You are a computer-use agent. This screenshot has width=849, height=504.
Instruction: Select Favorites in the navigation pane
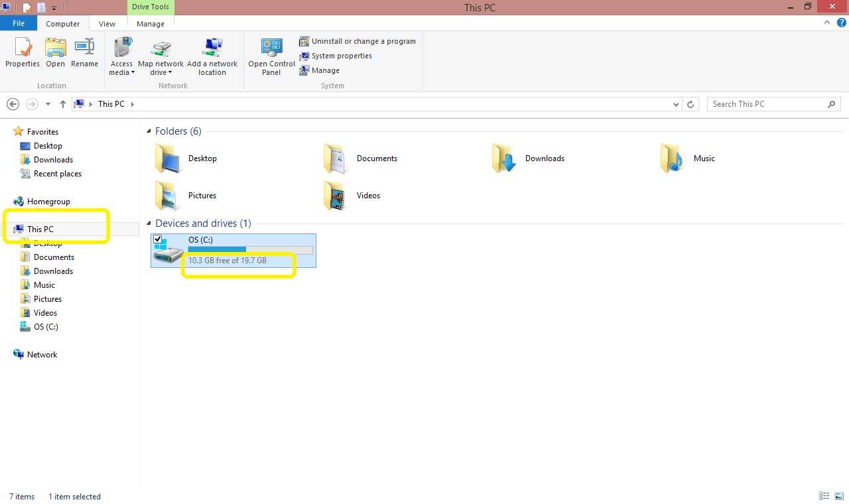coord(42,132)
